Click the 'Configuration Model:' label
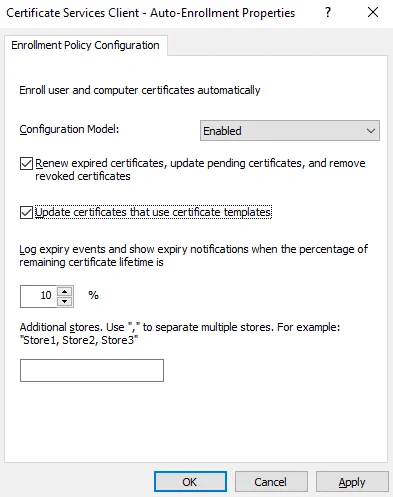The image size is (393, 497). [x=69, y=129]
